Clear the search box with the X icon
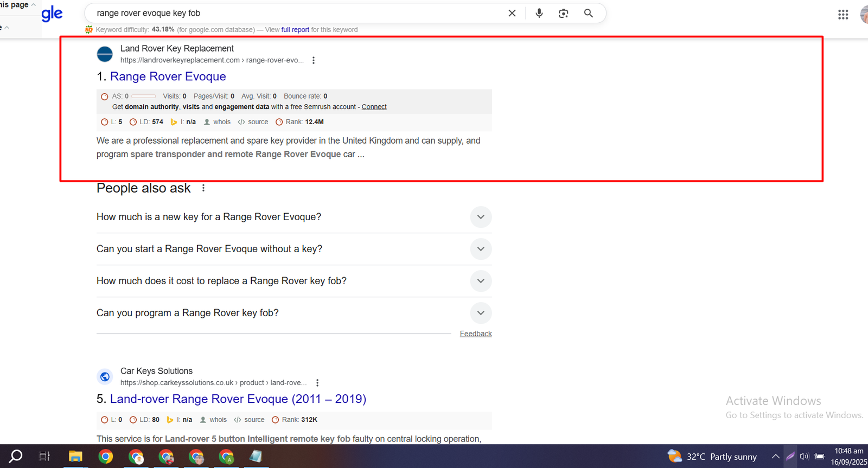Viewport: 868px width, 468px height. pyautogui.click(x=512, y=13)
